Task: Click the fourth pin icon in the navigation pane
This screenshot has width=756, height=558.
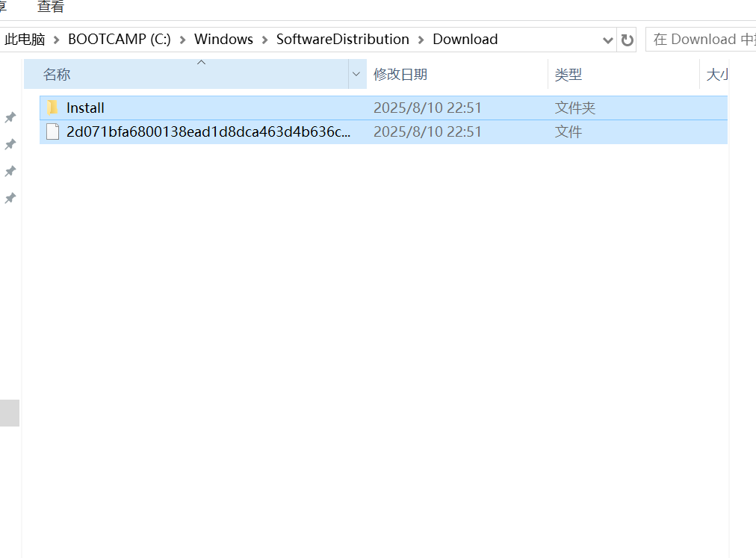Action: (10, 198)
